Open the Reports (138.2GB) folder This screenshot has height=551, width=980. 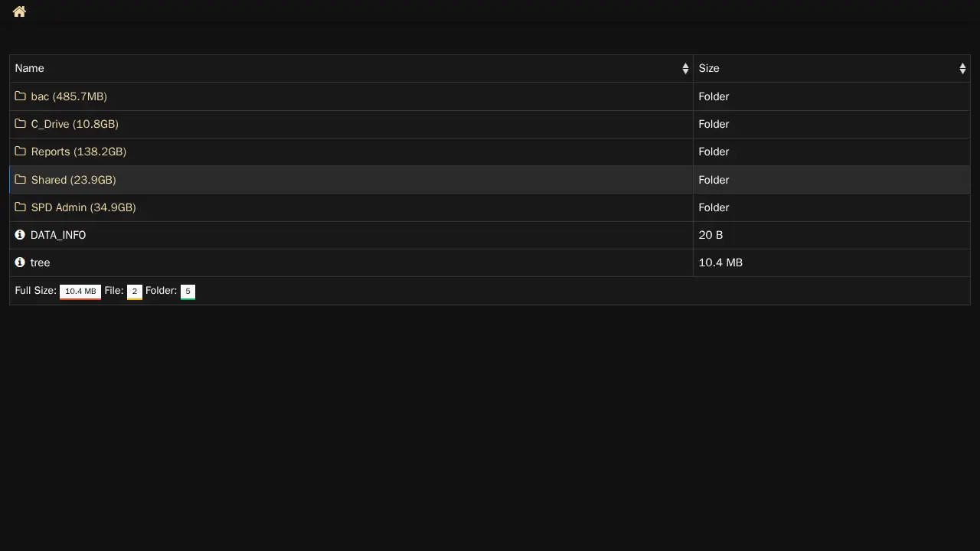[x=78, y=152]
